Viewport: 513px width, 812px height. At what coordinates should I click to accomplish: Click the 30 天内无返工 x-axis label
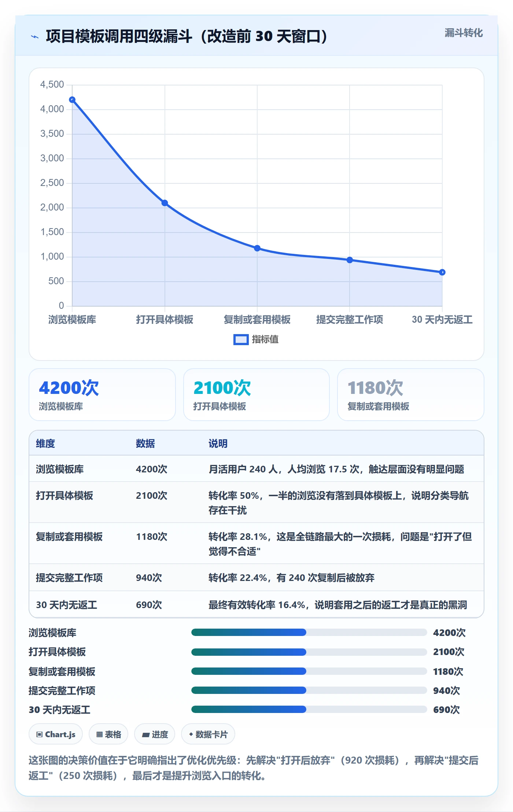pyautogui.click(x=442, y=319)
